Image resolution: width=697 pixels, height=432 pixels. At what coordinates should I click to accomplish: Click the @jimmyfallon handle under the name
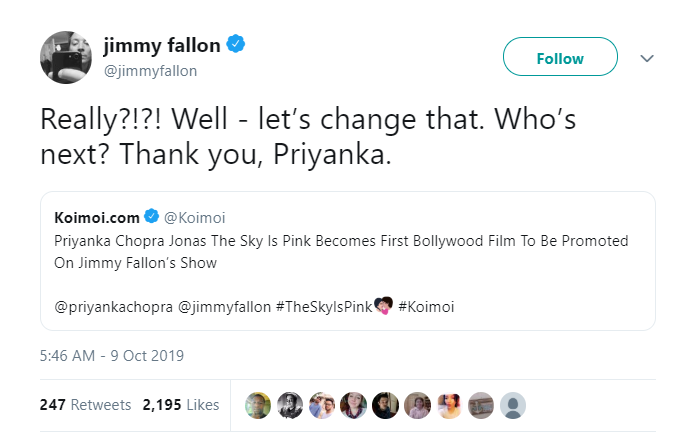click(x=150, y=71)
